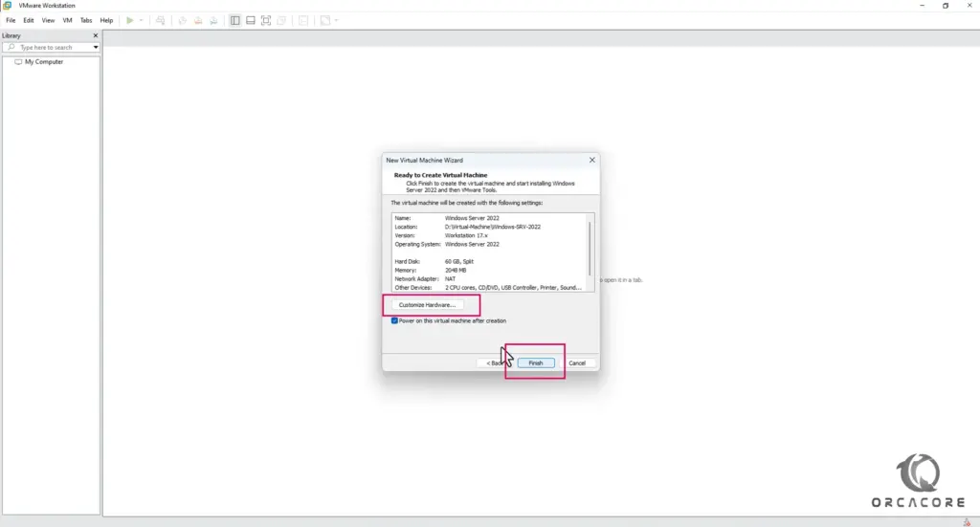Viewport: 980px width, 527px height.
Task: Open the Manage Snapshots toolbar icon
Action: point(213,21)
